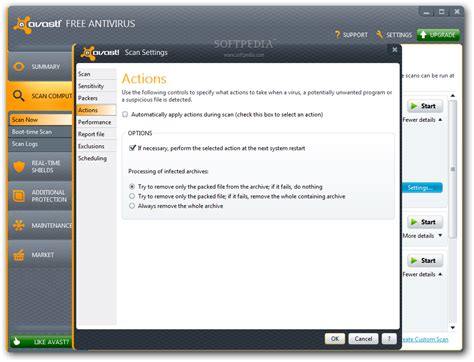
Task: Click scrollbar up arrow in main window
Action: point(453,96)
